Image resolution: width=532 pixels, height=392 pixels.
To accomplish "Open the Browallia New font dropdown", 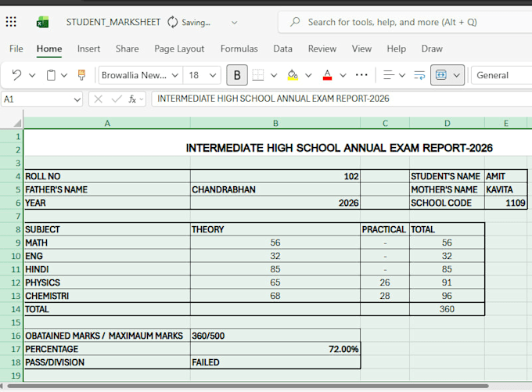I will (141, 75).
